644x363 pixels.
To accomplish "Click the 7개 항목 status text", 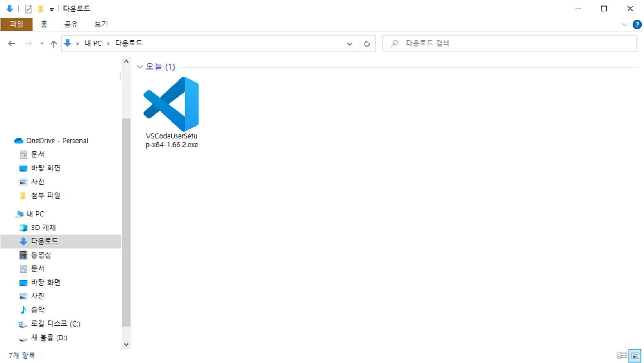I will click(22, 356).
